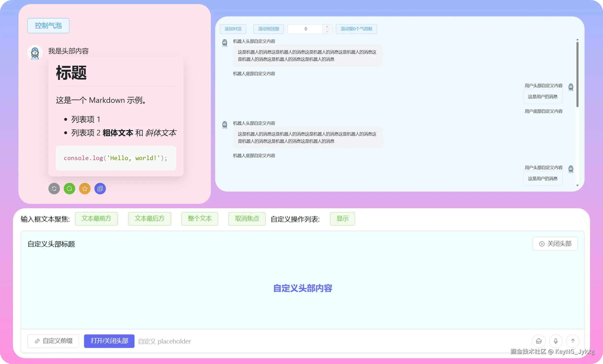Click the green search circle icon
Viewport: 603px width, 364px height.
(69, 189)
